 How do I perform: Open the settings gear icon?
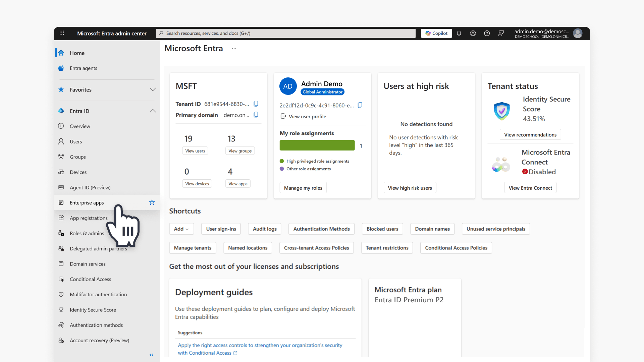(x=473, y=33)
